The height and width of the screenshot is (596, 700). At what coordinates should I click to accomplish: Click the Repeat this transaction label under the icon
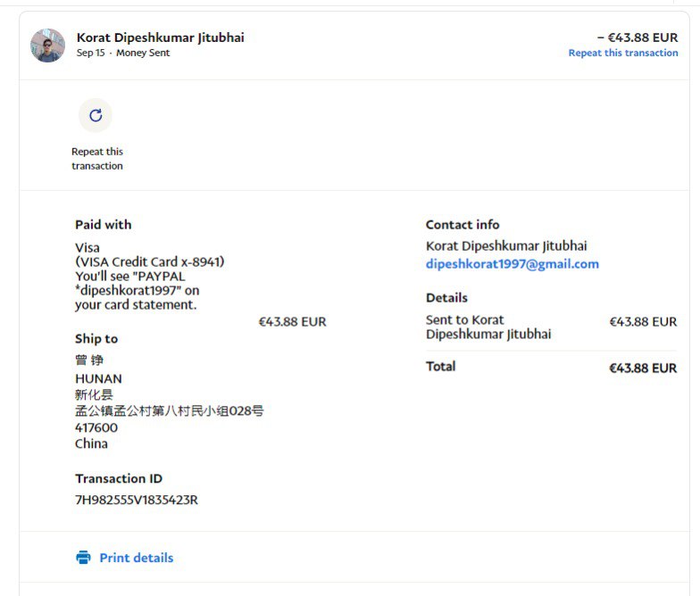[x=97, y=159]
